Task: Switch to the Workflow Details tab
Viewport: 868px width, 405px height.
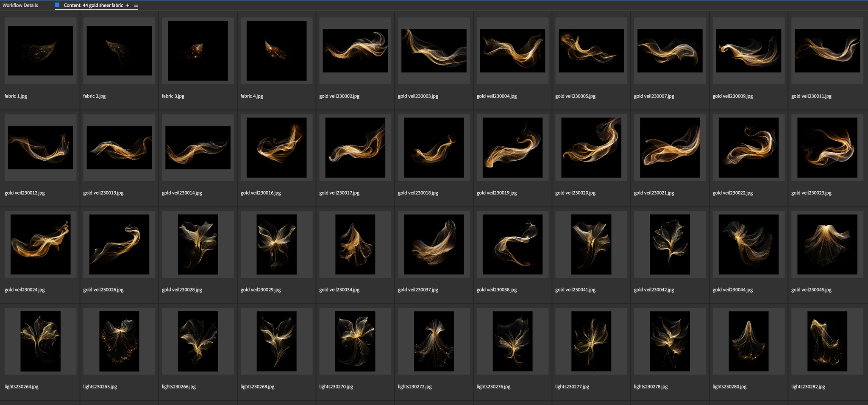Action: point(20,6)
